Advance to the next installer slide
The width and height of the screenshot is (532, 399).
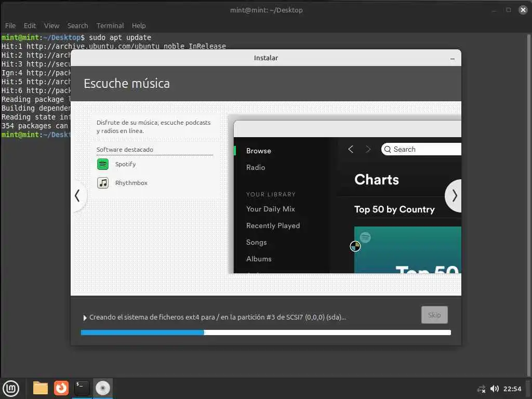(454, 195)
